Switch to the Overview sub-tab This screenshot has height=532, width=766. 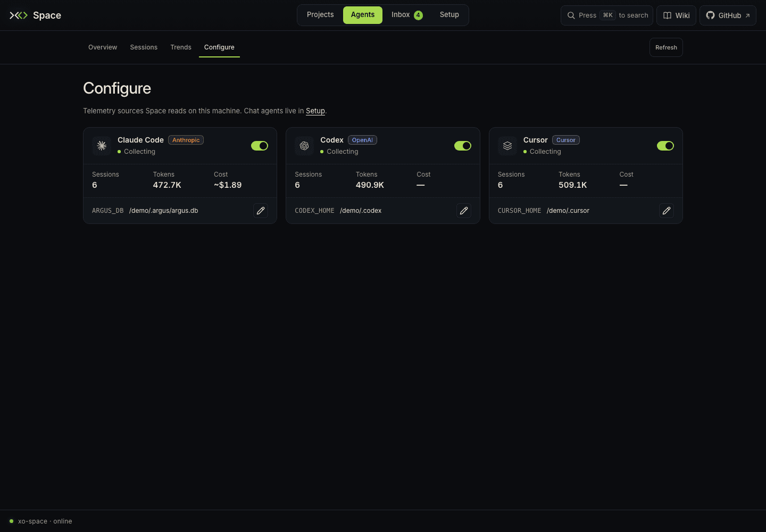click(x=103, y=47)
